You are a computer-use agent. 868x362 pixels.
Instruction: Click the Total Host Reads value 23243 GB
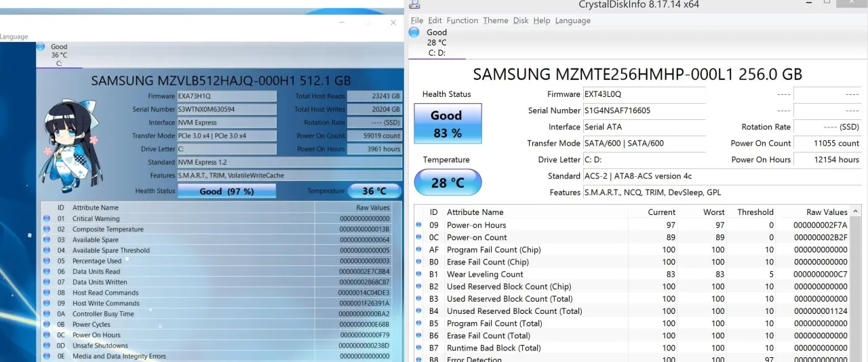[x=374, y=96]
